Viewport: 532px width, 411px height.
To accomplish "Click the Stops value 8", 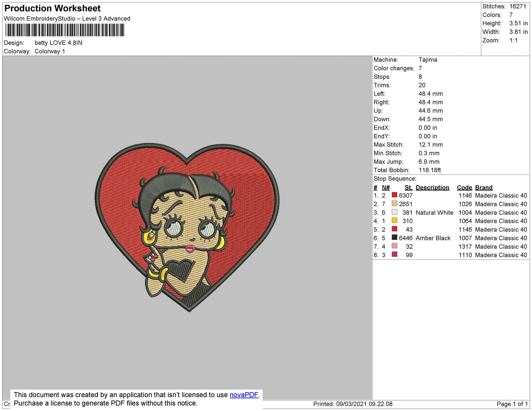I will pos(420,77).
